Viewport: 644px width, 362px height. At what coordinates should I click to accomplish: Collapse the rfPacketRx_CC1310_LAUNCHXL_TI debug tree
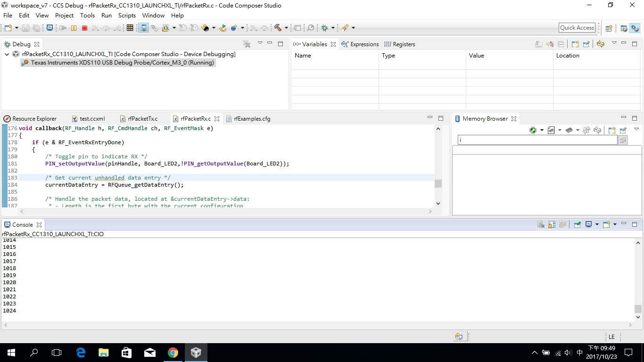pos(7,54)
